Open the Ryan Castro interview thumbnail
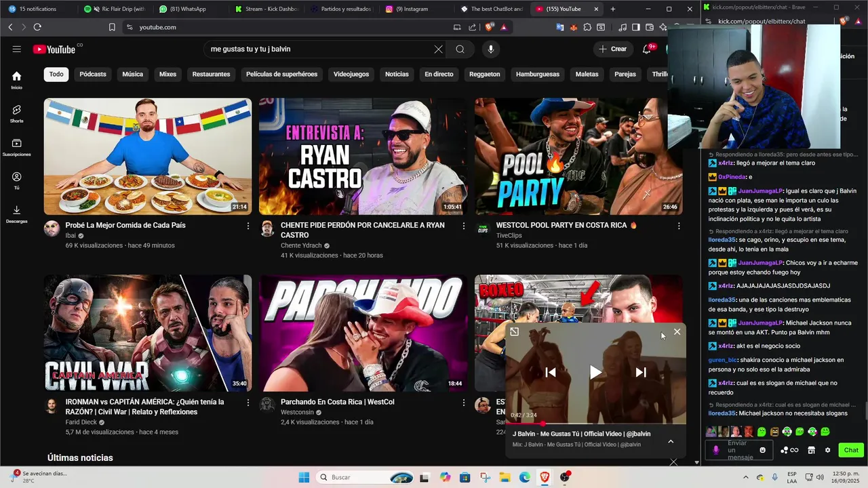The image size is (868, 488). pos(363,157)
